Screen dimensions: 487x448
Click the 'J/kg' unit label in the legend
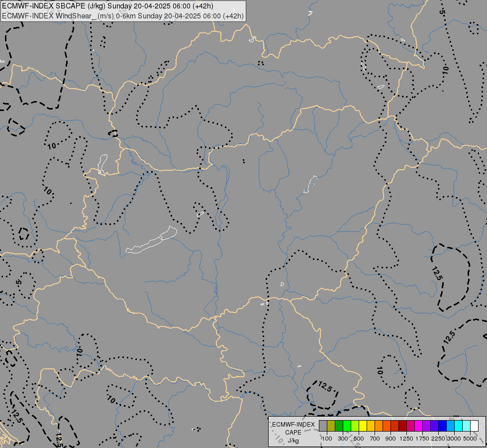[293, 441]
